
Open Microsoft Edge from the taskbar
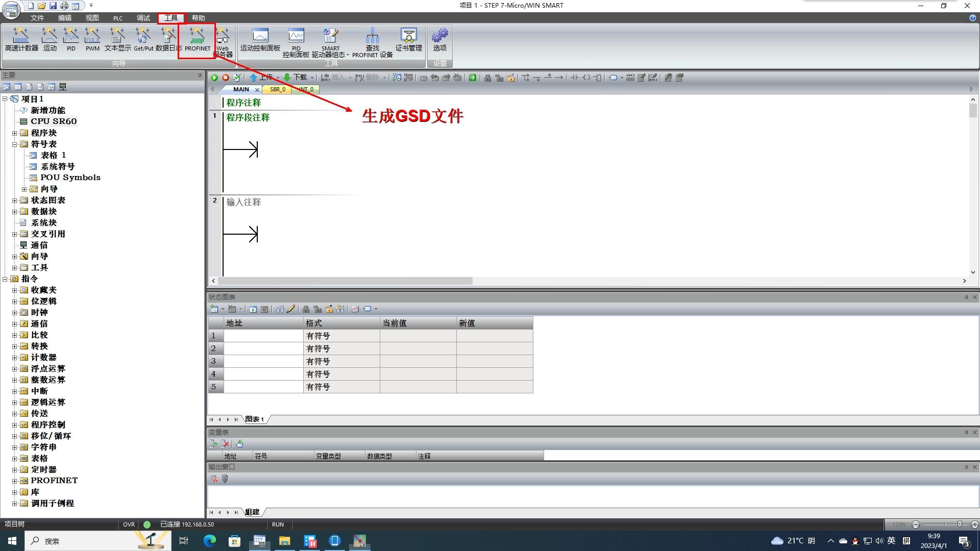click(209, 541)
